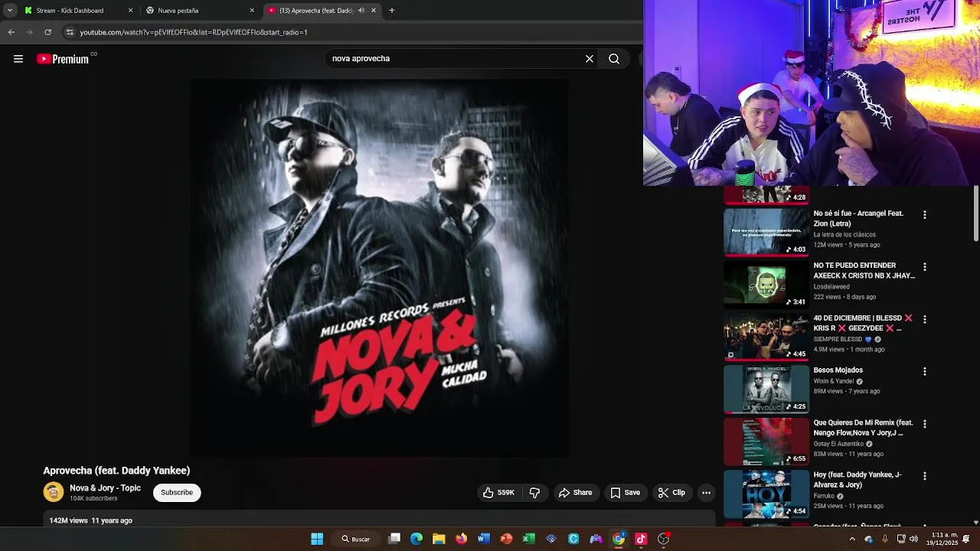Open Microsoft Word from taskbar
Screen dimensions: 980x551
pyautogui.click(x=483, y=539)
